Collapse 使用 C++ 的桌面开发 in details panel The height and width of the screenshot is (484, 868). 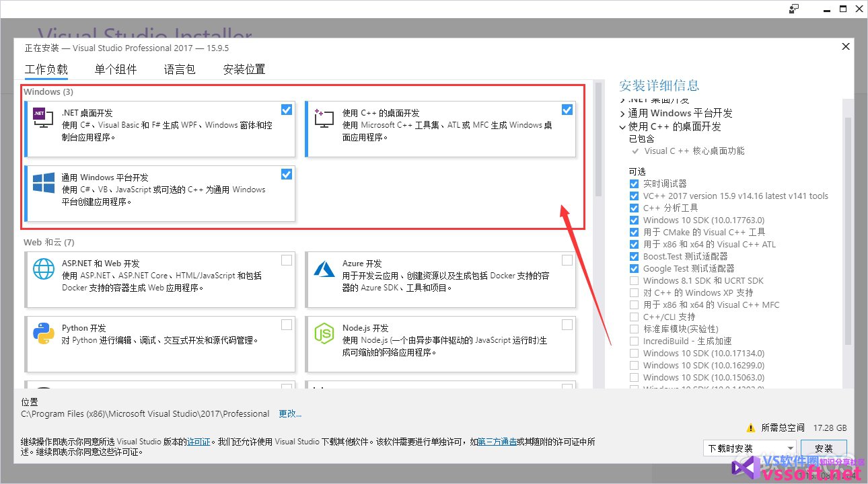(x=622, y=126)
